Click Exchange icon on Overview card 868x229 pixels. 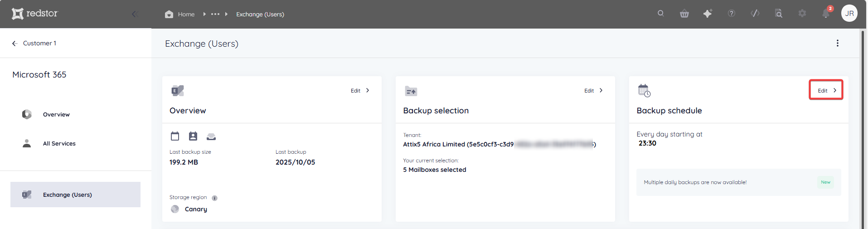[x=178, y=91]
